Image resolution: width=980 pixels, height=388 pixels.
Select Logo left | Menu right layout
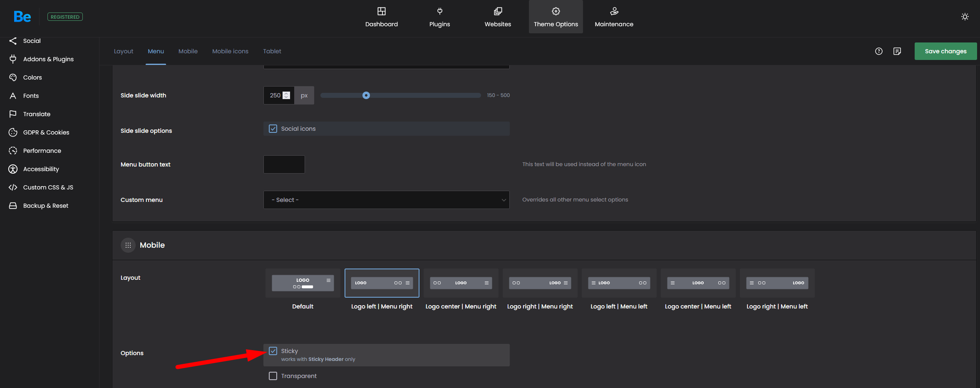pos(382,283)
